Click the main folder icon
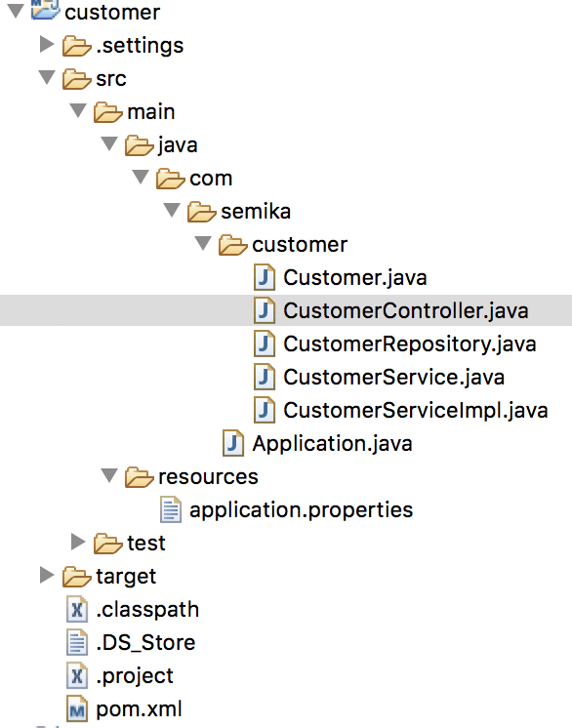Screen dimensions: 572x728 pos(107,112)
